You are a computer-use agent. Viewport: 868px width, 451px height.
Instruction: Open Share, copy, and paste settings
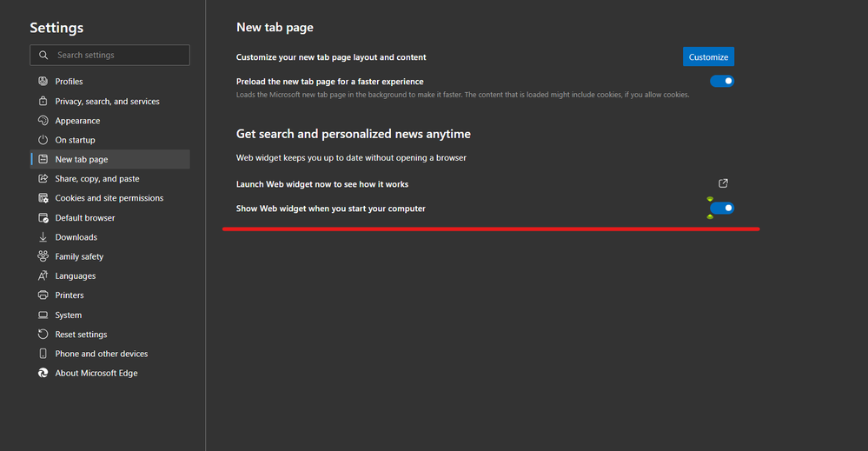pos(110,179)
